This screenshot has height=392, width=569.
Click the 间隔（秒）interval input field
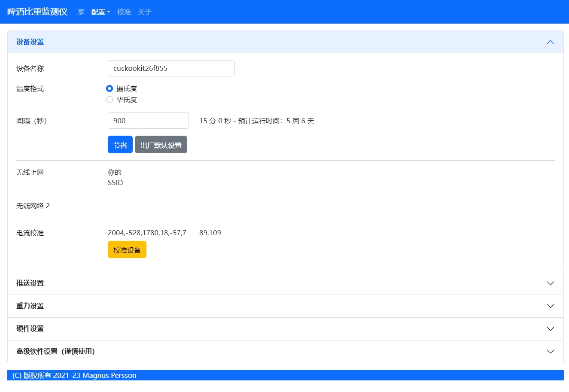[x=148, y=121]
